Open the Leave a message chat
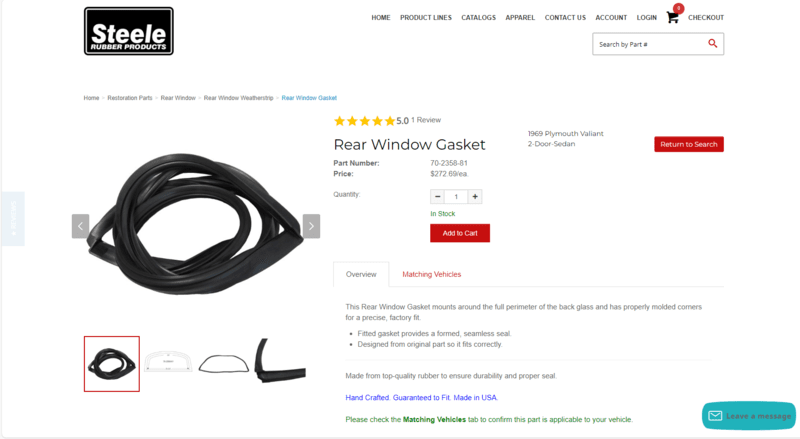The height and width of the screenshot is (439, 800). (x=749, y=416)
